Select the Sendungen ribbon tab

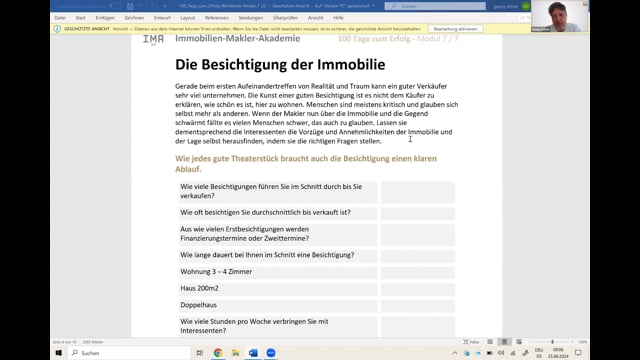pos(251,18)
